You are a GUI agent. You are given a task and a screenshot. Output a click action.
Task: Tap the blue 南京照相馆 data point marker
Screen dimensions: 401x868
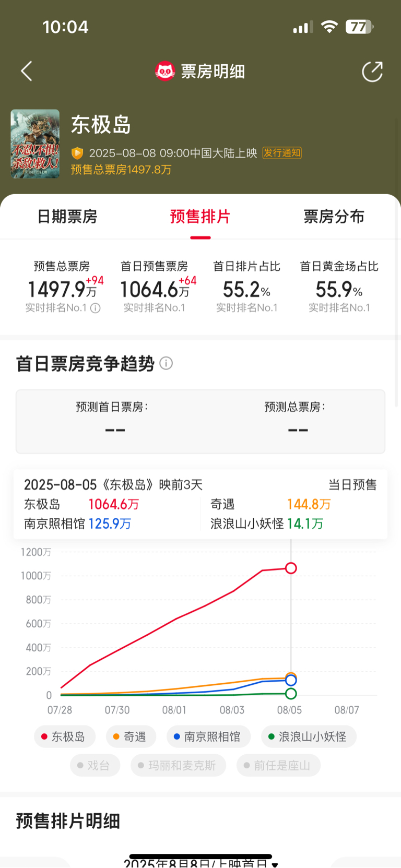(x=291, y=680)
